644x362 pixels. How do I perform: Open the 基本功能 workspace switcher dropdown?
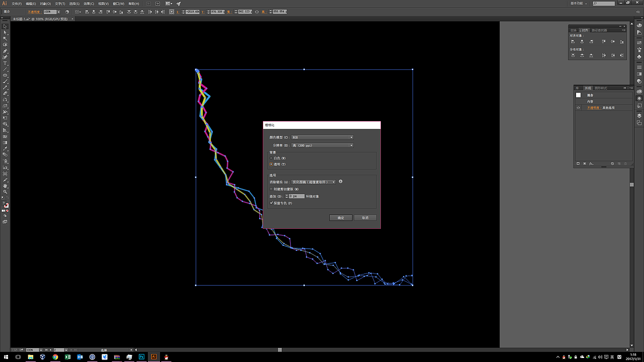[x=580, y=4]
